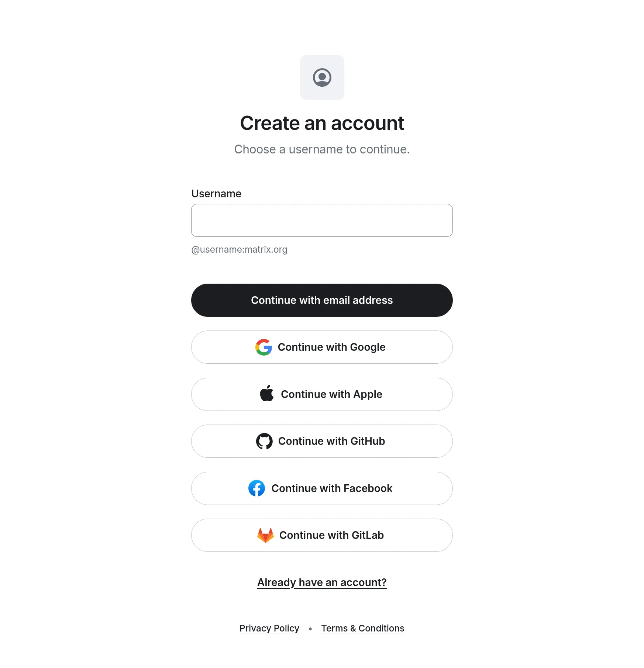Open the Already have an account link

tap(322, 582)
